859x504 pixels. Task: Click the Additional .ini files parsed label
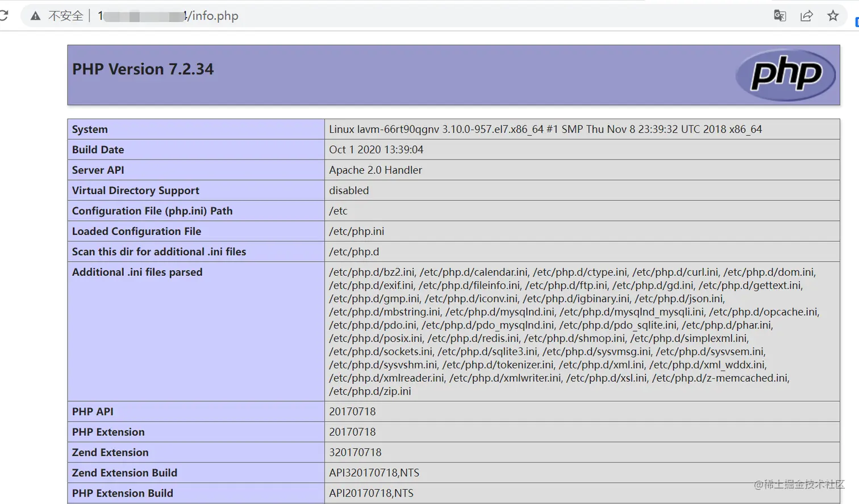[x=137, y=272]
